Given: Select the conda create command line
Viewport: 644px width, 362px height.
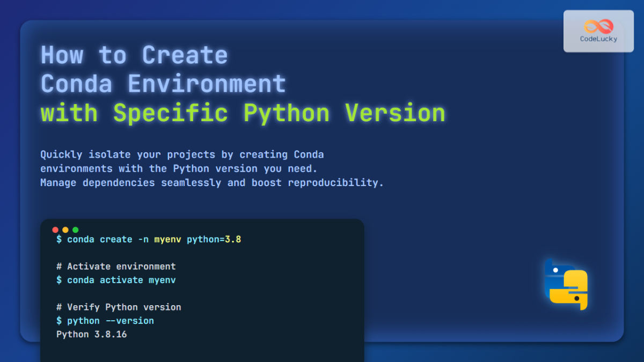Looking at the screenshot, I should 149,239.
